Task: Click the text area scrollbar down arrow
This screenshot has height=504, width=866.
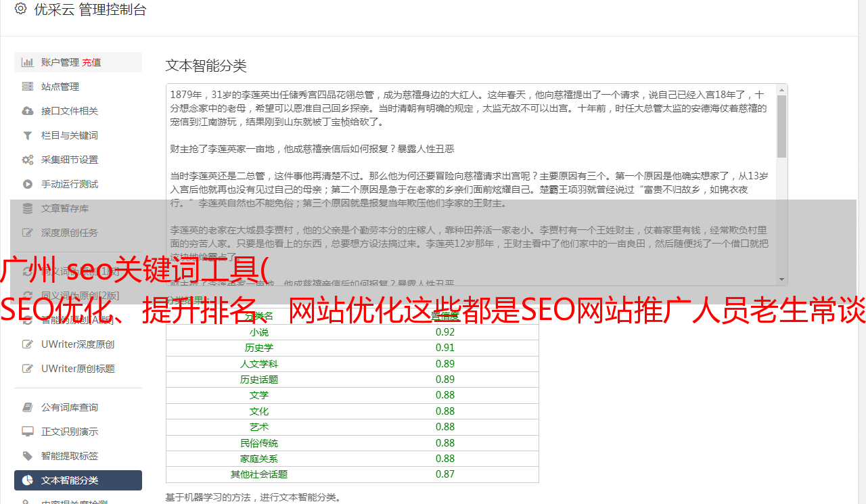Action: [782, 279]
